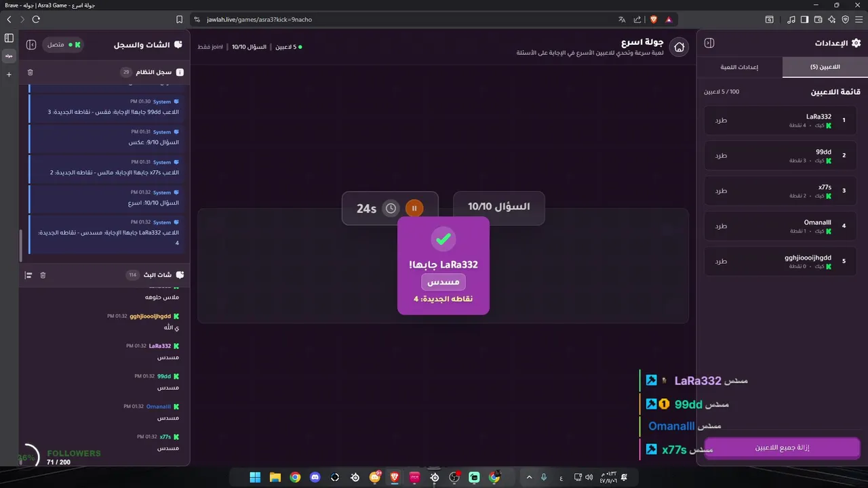
Task: Click the قائمة اللاعبين heading
Action: point(835,92)
